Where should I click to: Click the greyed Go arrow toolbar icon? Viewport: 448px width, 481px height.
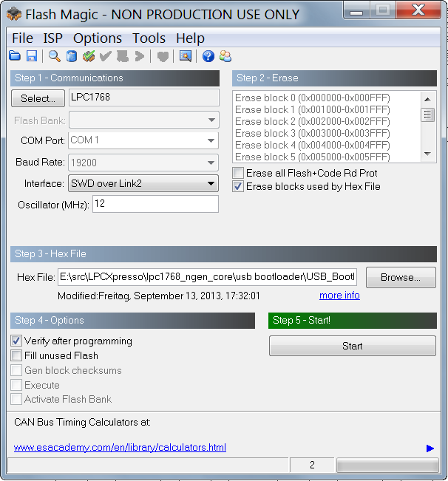[140, 56]
